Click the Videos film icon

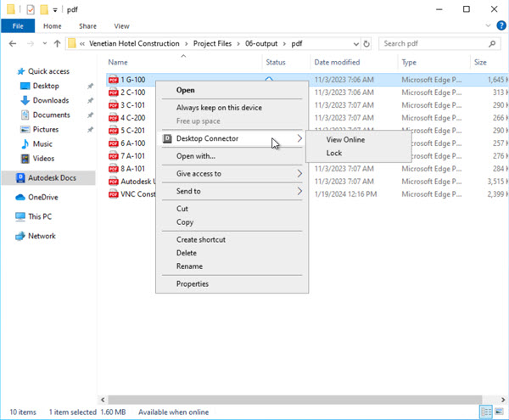coord(25,159)
